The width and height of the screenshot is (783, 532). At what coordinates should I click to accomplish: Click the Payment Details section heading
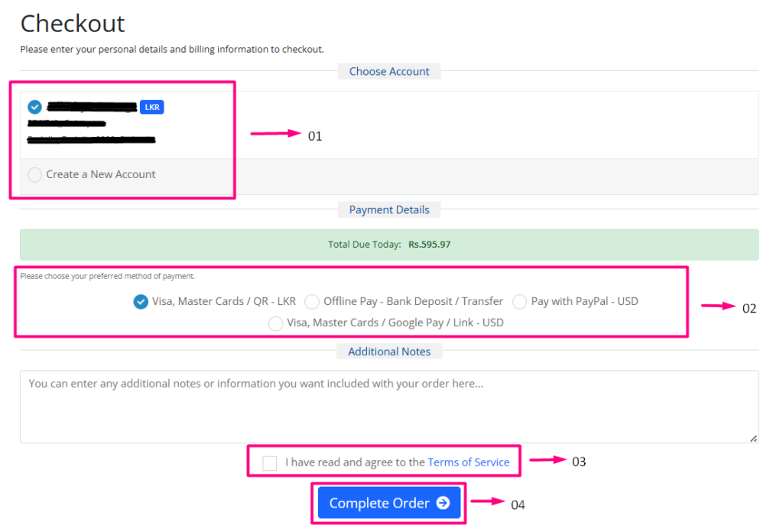[x=389, y=210]
